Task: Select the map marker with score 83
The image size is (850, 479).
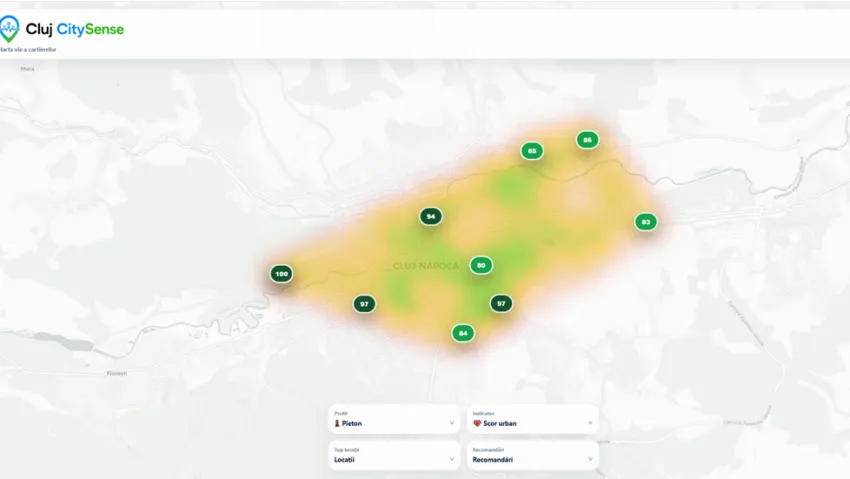Action: 646,222
